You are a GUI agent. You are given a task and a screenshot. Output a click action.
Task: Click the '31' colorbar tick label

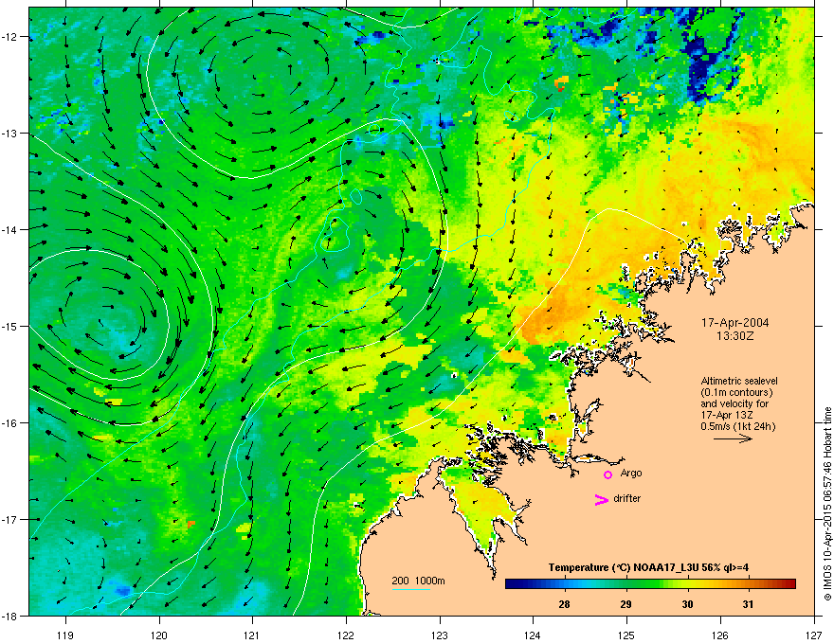pos(749,604)
